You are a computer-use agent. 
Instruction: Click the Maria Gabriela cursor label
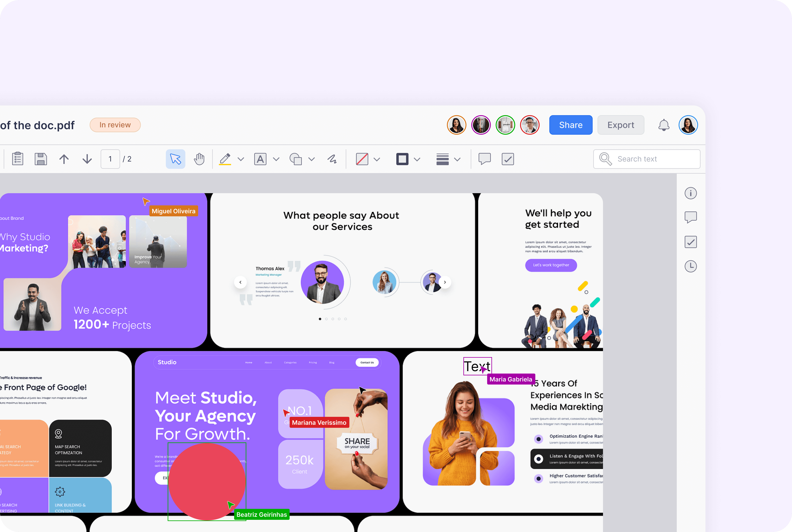[511, 379]
